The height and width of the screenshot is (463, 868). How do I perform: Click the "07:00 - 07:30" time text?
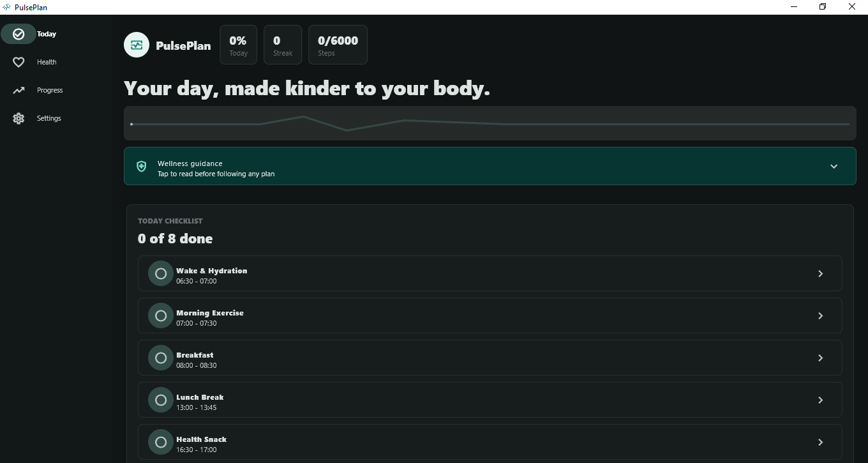(197, 323)
